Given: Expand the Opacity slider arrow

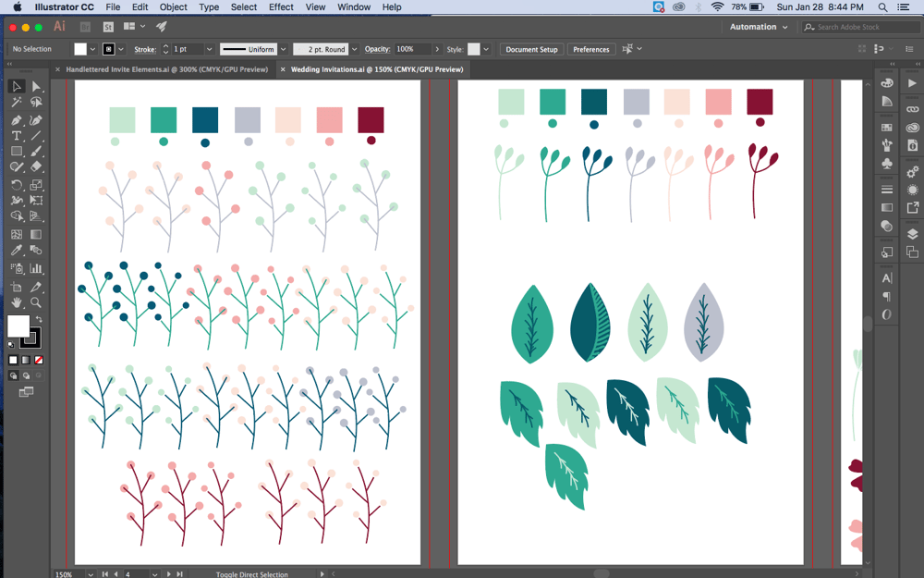Looking at the screenshot, I should 437,50.
